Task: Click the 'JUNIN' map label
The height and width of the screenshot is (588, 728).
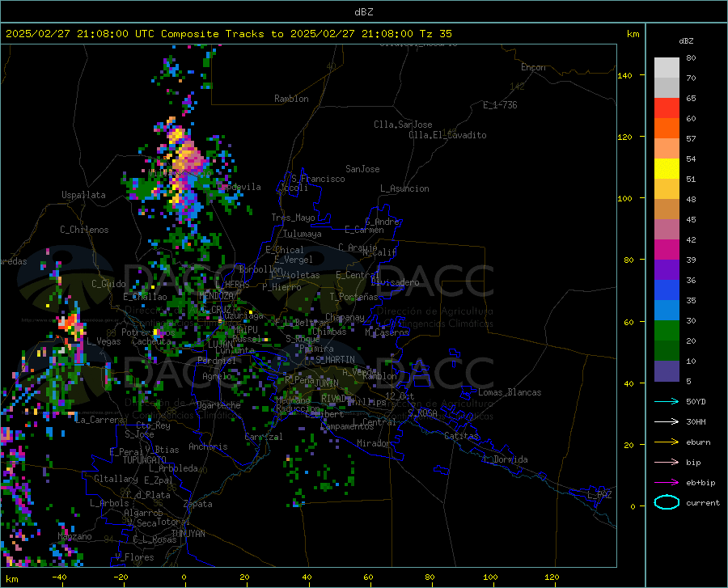Action: (327, 383)
